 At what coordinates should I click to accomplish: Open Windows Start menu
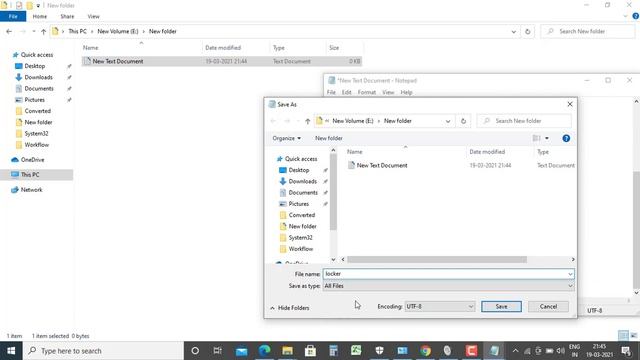11,351
